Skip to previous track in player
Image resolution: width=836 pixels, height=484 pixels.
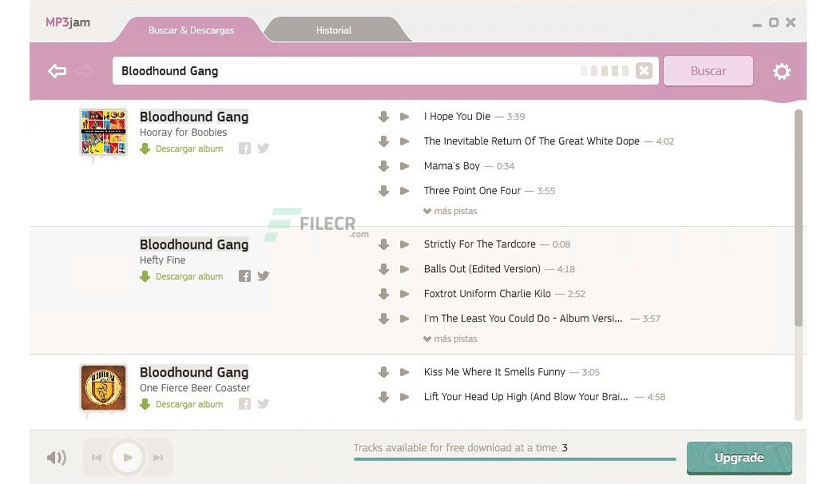[97, 457]
